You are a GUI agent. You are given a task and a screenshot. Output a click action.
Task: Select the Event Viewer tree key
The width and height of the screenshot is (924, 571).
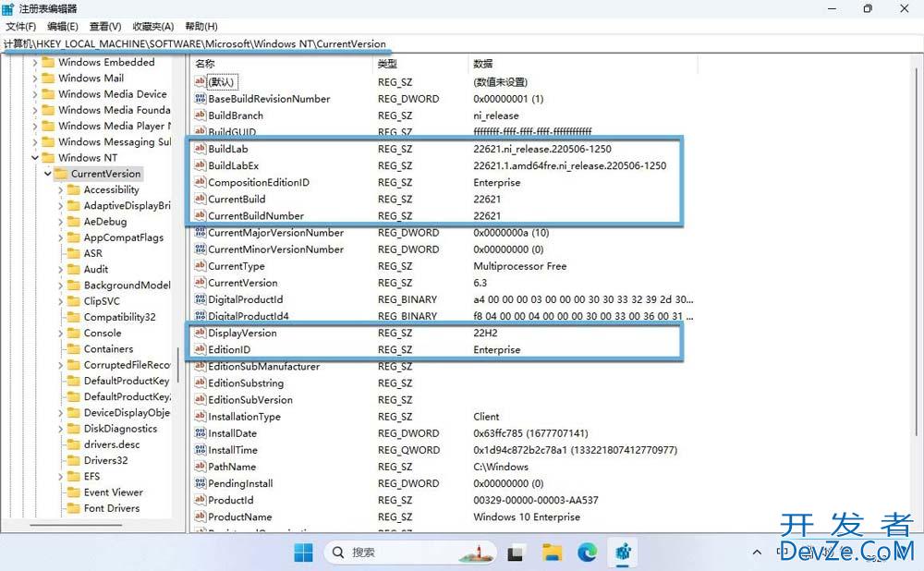[x=113, y=492]
